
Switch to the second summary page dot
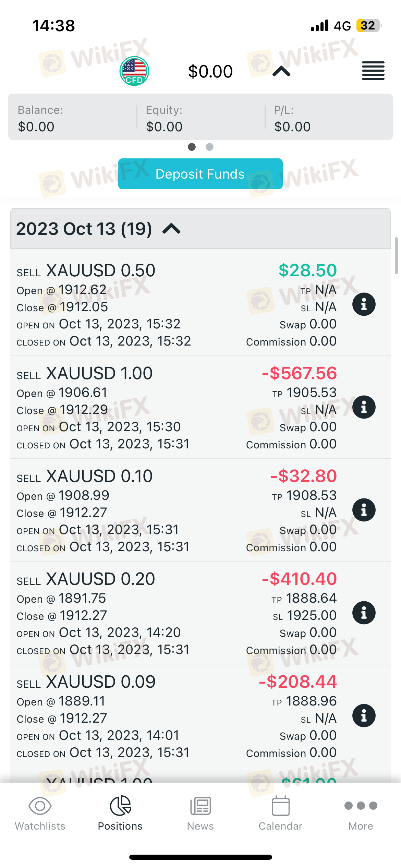pos(209,147)
